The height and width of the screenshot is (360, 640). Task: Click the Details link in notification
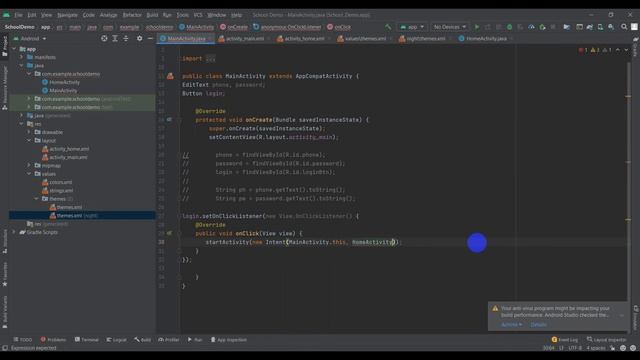538,325
